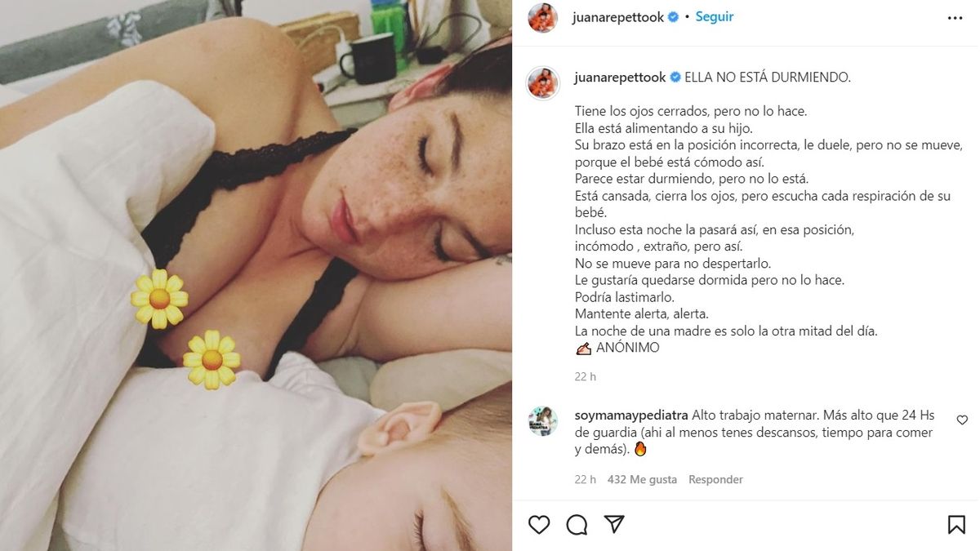Open soymamaypediatra username link

(x=631, y=415)
